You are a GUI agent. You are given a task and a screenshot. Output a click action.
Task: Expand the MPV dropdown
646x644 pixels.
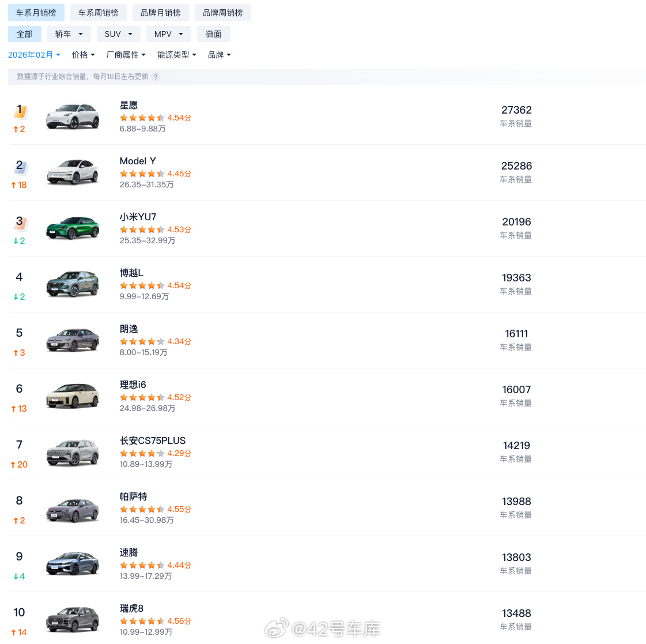[169, 34]
